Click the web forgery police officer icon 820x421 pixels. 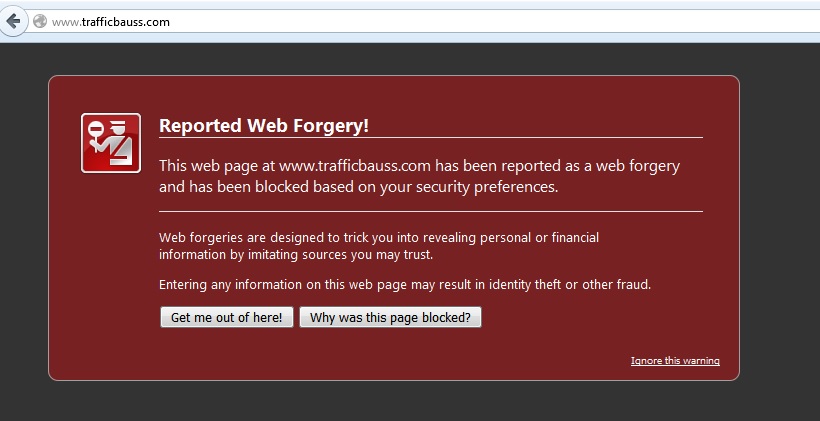pyautogui.click(x=111, y=143)
